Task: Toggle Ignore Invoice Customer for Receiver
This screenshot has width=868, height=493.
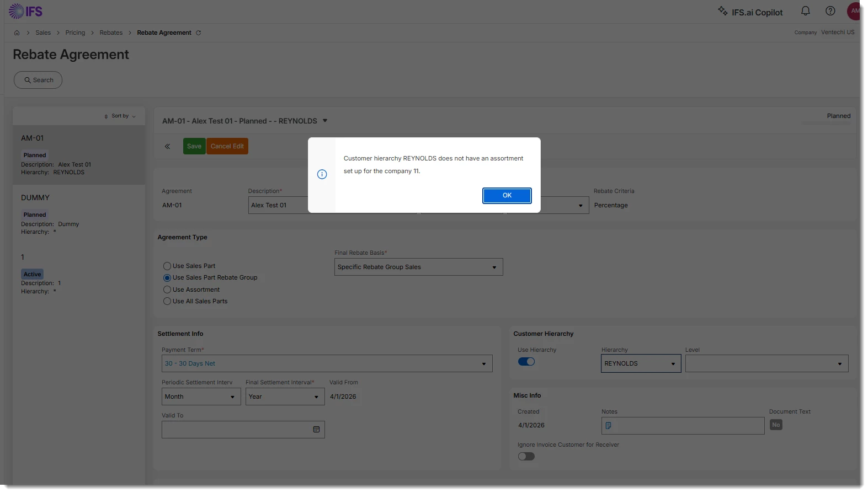Action: click(526, 457)
